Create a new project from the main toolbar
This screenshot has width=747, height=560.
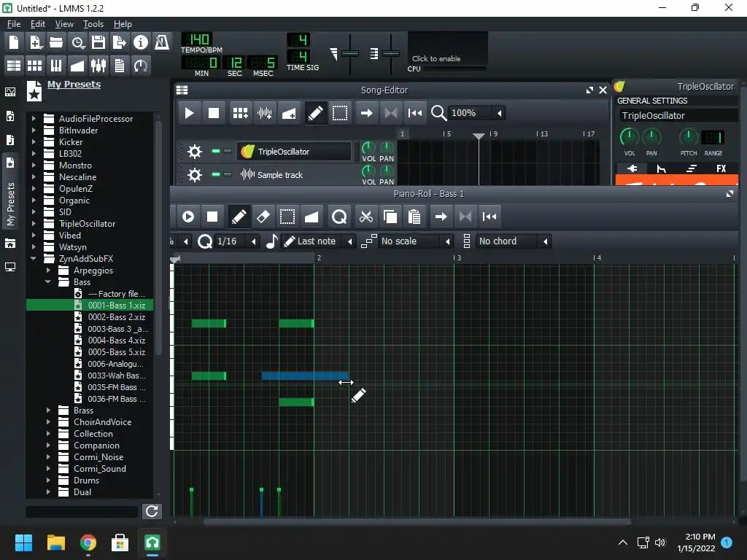point(14,42)
